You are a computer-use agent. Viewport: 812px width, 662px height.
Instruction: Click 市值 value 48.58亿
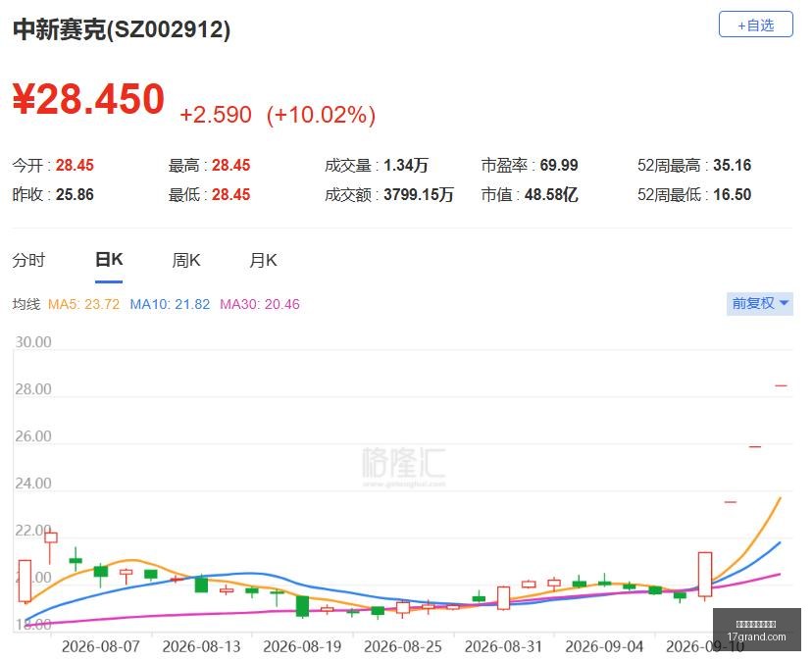(x=551, y=195)
